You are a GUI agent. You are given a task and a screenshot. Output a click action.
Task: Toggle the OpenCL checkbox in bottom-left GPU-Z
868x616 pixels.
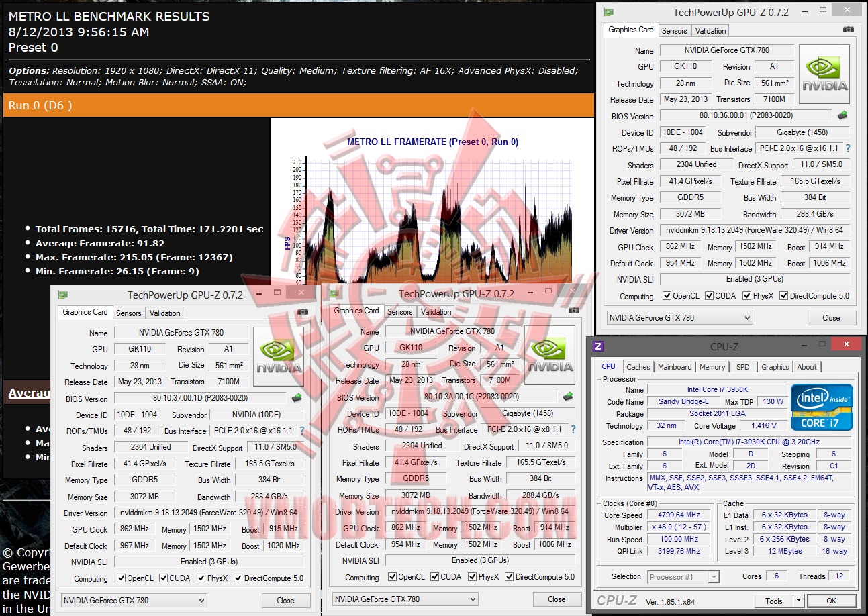click(x=121, y=578)
